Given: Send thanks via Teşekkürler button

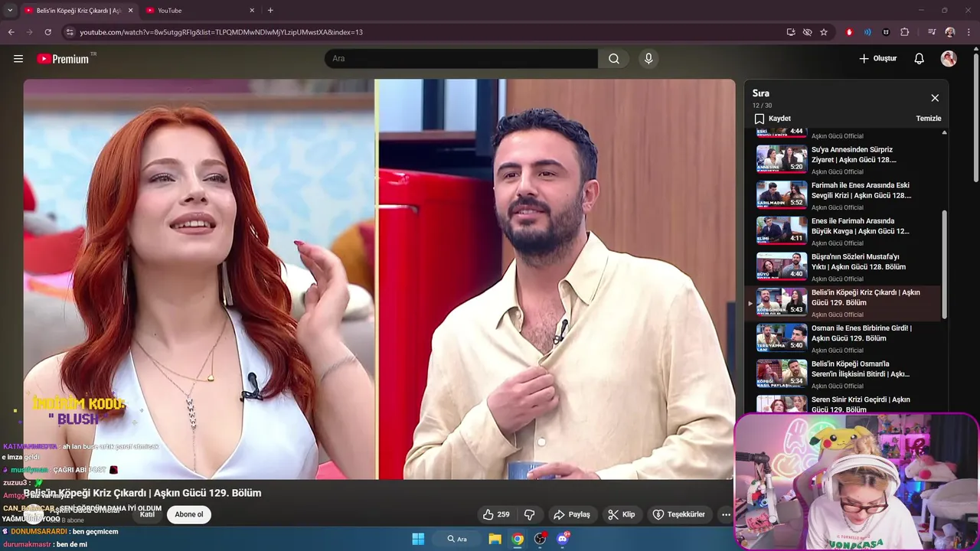Looking at the screenshot, I should [x=678, y=515].
